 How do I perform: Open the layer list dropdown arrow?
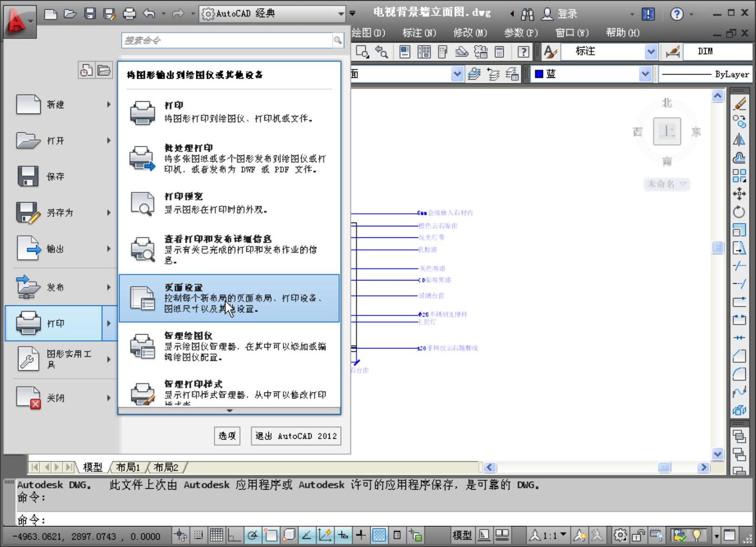[x=457, y=74]
